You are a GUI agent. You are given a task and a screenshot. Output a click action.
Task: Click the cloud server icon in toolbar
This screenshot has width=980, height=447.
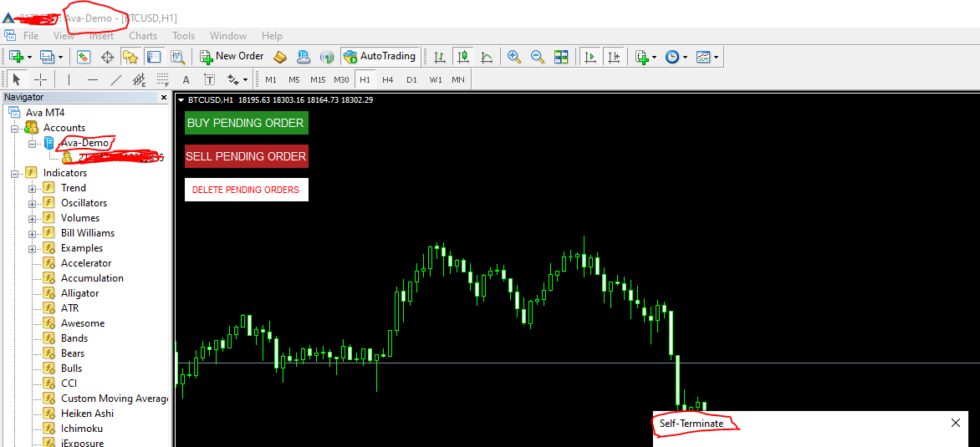[304, 57]
